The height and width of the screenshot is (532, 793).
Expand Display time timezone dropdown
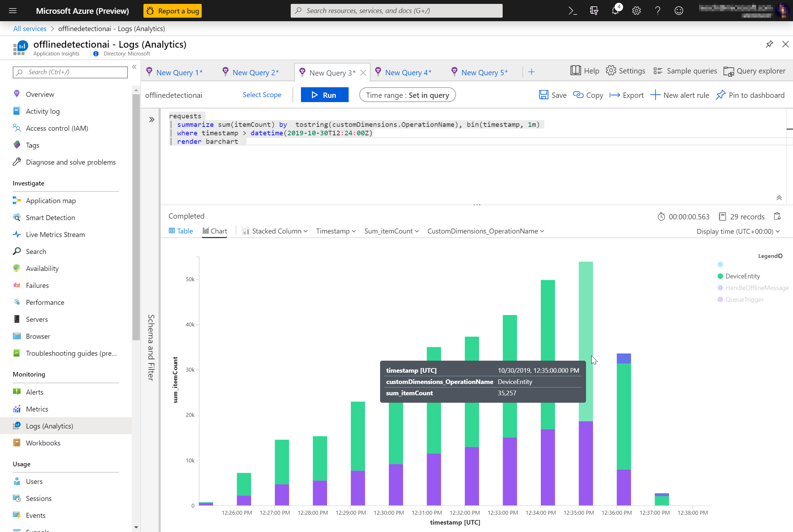pyautogui.click(x=738, y=231)
